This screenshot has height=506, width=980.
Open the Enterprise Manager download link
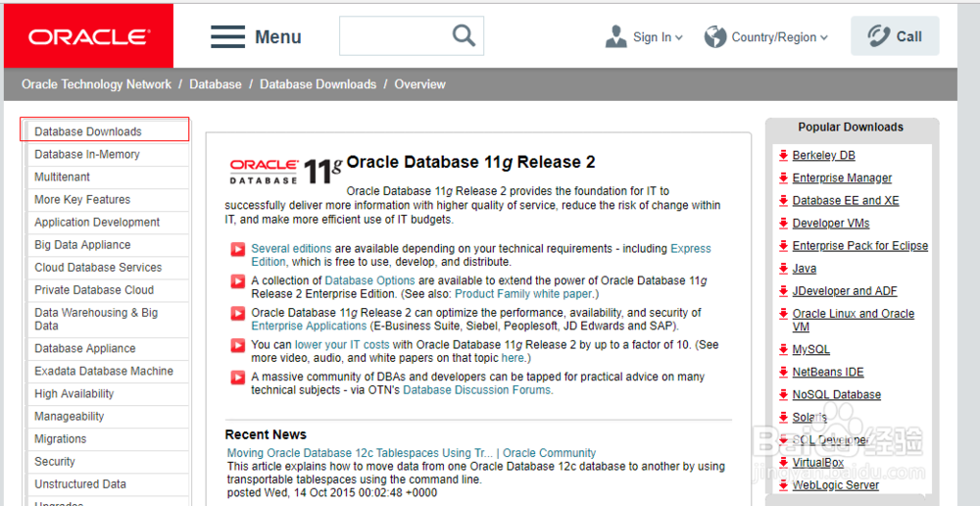(x=842, y=177)
